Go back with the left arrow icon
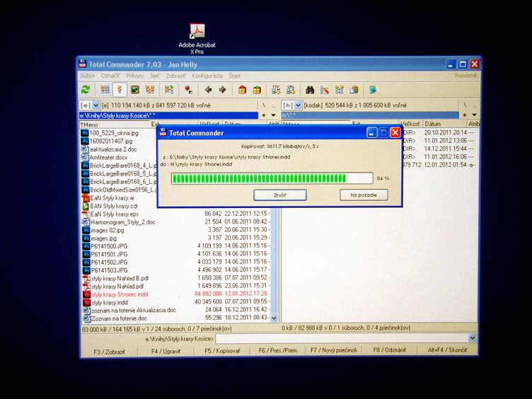 click(208, 90)
